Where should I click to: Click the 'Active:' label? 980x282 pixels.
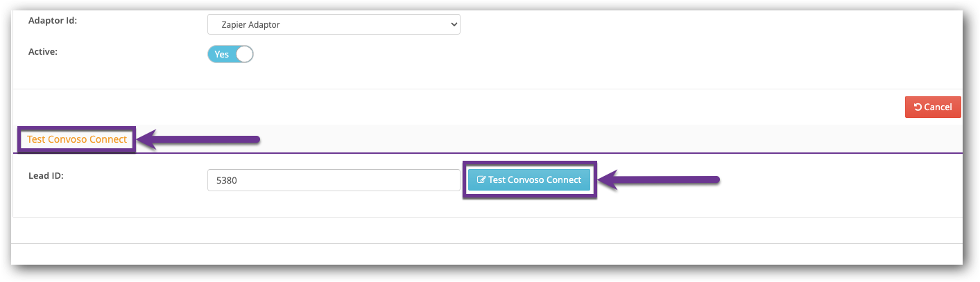[x=42, y=51]
